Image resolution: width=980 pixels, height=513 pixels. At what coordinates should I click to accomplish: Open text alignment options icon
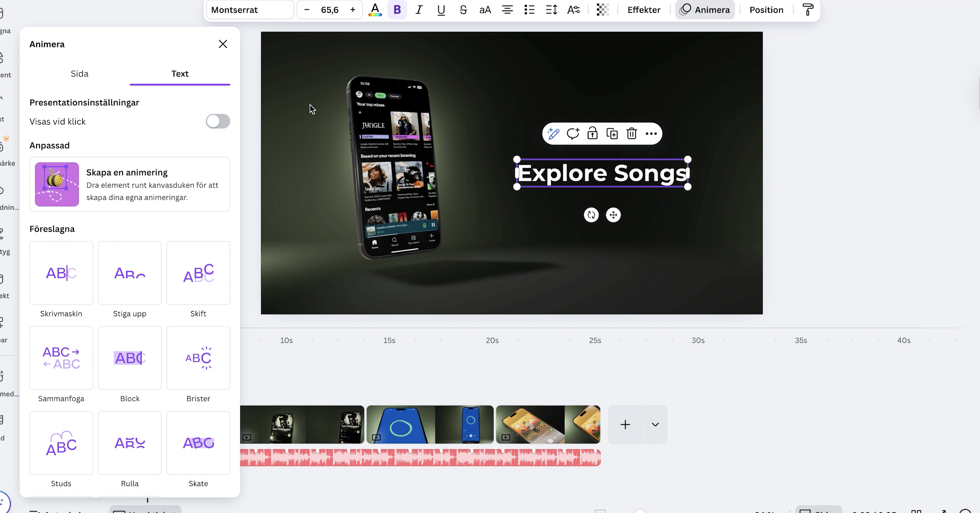pos(507,10)
